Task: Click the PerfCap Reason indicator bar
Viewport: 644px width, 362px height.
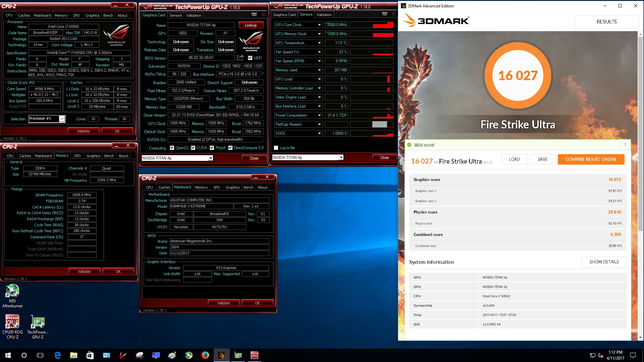Action: [379, 124]
